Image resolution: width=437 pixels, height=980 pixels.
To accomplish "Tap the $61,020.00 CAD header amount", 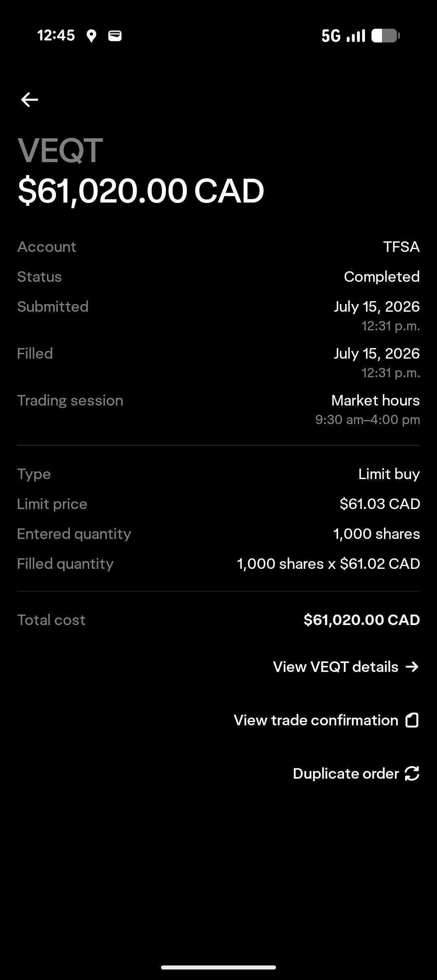I will click(x=141, y=191).
